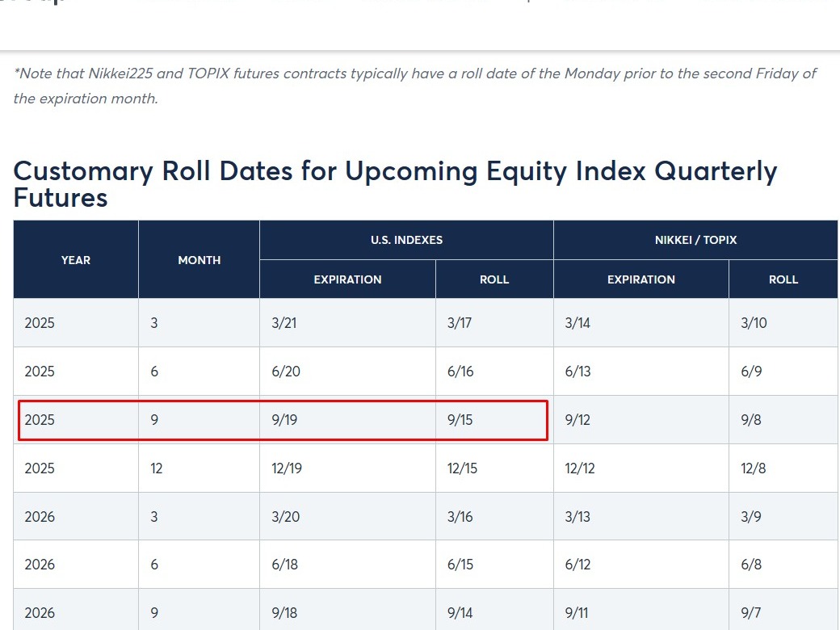Click the 6/20 U.S. expiration cell

tap(285, 372)
